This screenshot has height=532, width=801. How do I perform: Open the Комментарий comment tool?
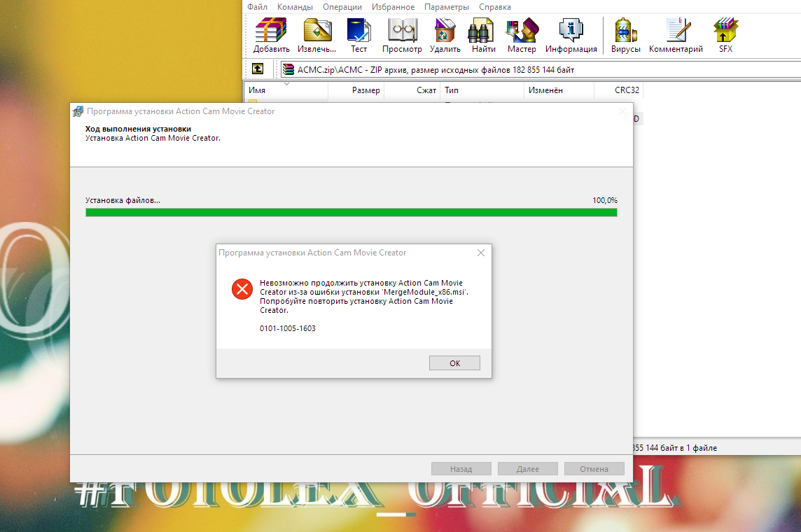[x=676, y=36]
